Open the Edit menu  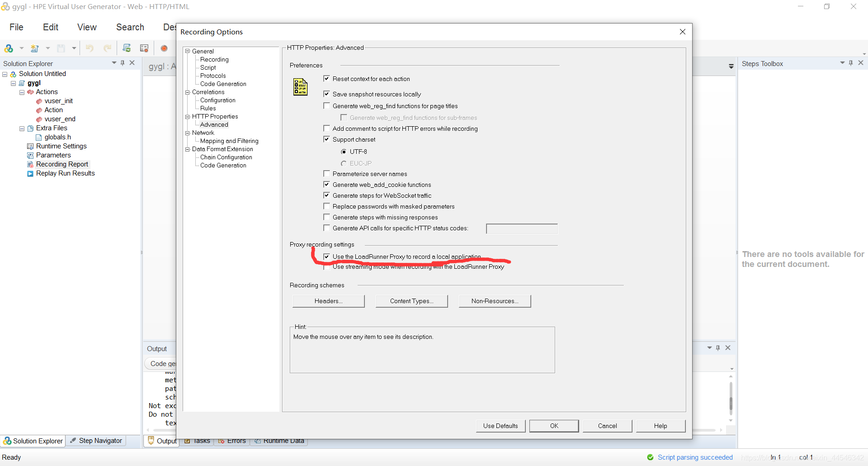pos(51,27)
